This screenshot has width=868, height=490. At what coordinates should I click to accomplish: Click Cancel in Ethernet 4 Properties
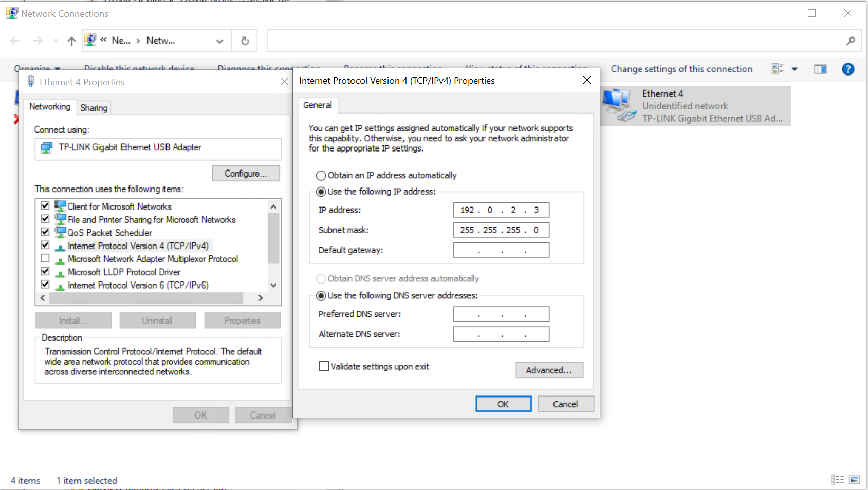pos(263,415)
